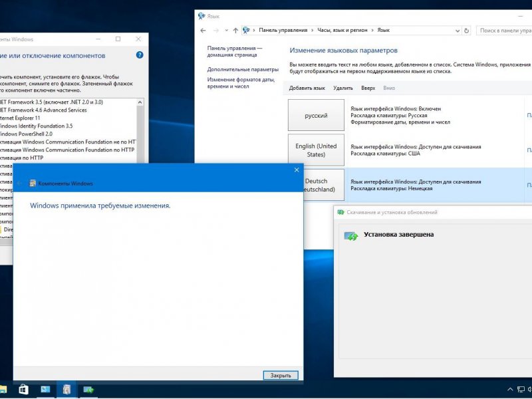Open Панель управления breadcrumb

(283, 30)
